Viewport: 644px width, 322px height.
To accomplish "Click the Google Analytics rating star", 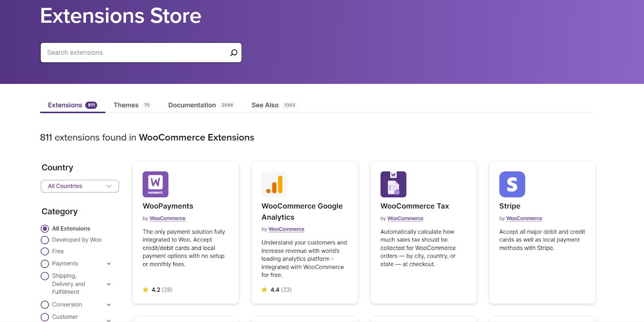I will (x=264, y=289).
